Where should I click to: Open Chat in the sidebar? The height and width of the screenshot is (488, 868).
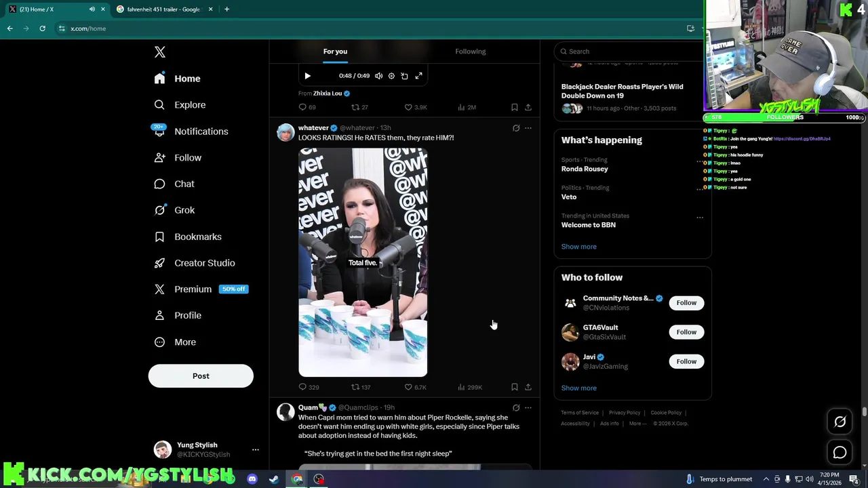(x=174, y=184)
